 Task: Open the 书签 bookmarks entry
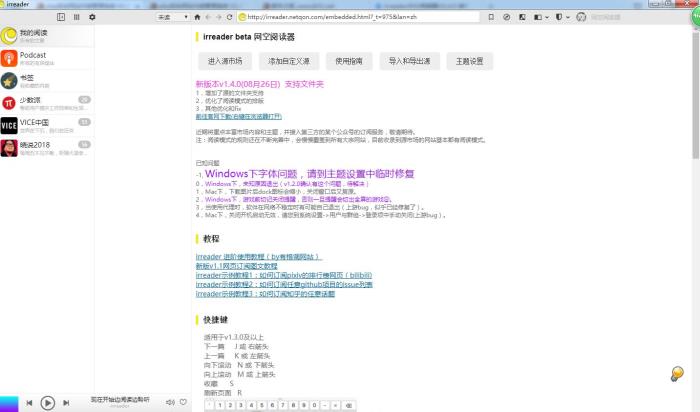tap(47, 81)
